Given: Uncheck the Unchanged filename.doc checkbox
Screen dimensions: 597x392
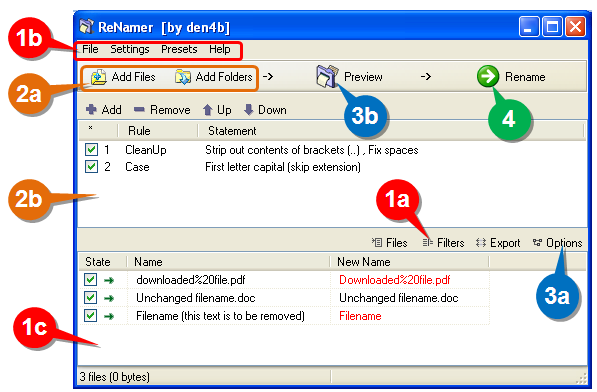Looking at the screenshot, I should pos(91,298).
